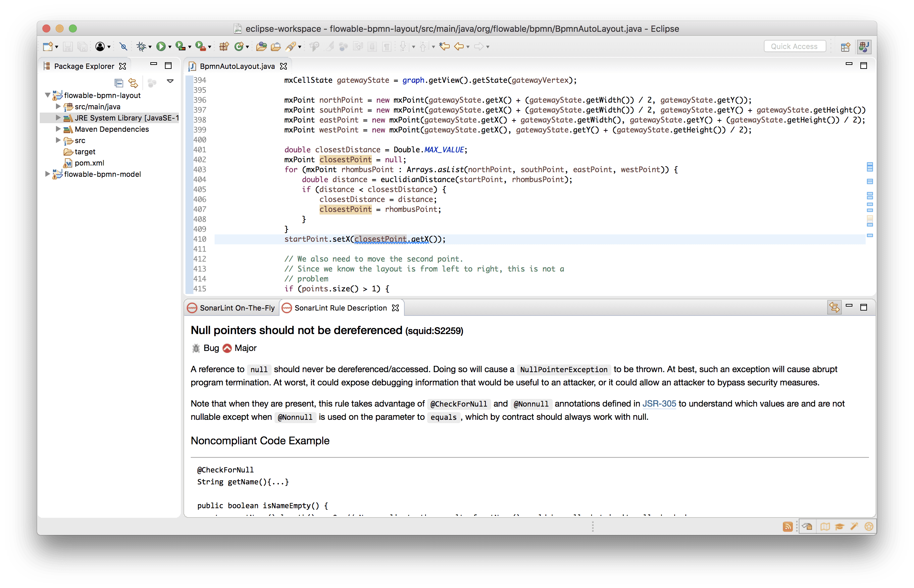The width and height of the screenshot is (914, 588).
Task: Expand the Maven Dependencies node
Action: pos(58,129)
